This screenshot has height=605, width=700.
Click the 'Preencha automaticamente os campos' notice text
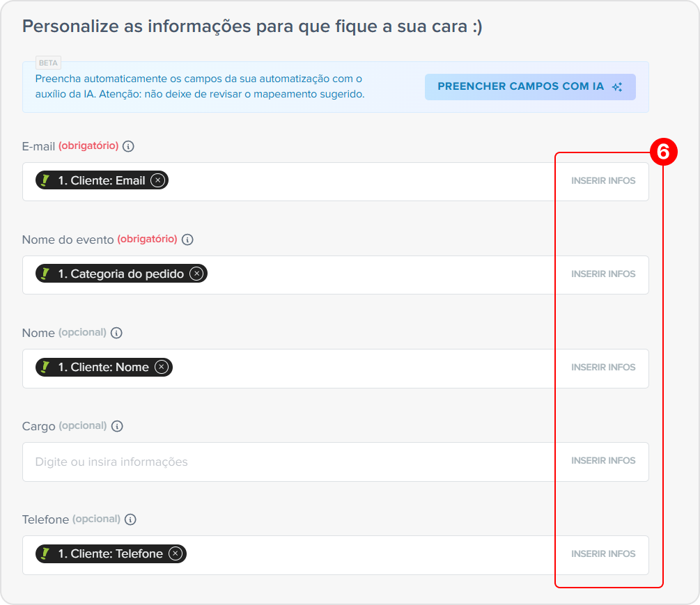(x=200, y=86)
